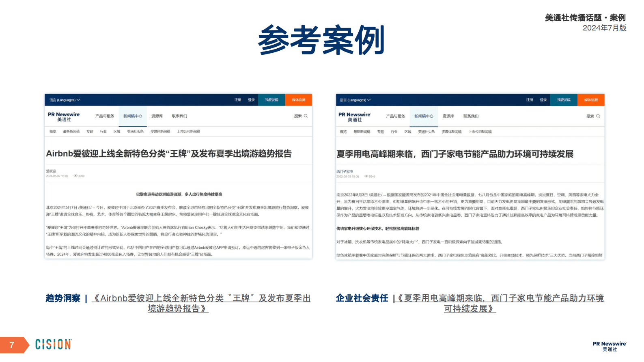644x362 pixels.
Task: Click the PR Newswire logo in the 西门子 page
Action: (355, 117)
